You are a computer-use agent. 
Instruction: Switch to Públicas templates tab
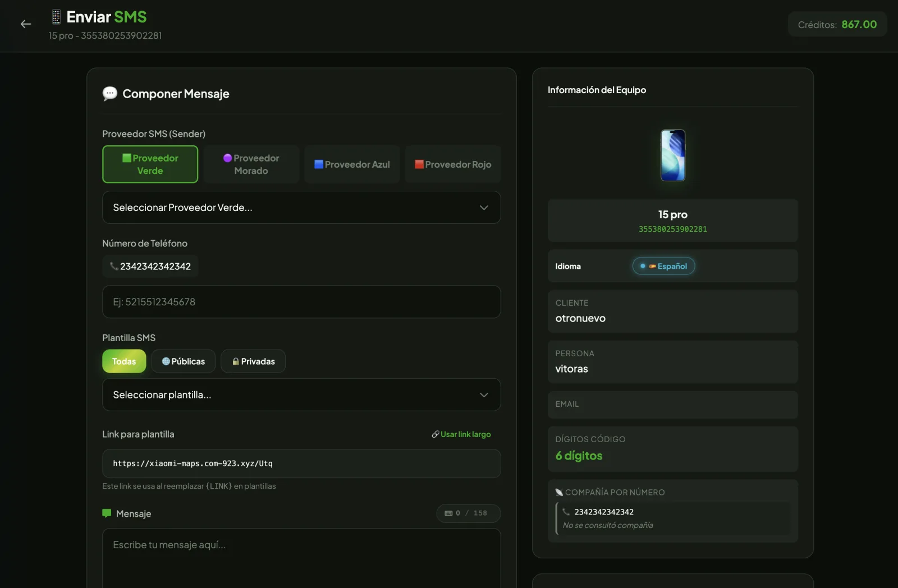tap(184, 361)
